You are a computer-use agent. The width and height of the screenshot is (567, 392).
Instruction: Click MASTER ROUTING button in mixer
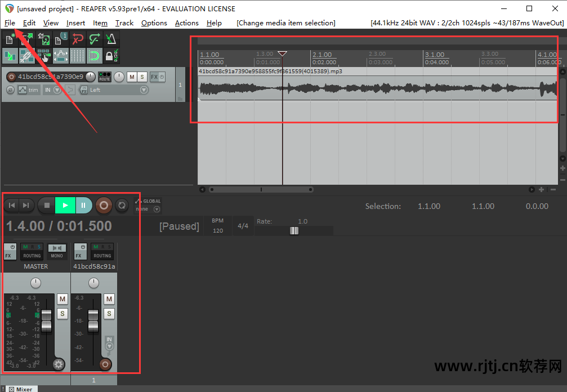coord(32,251)
